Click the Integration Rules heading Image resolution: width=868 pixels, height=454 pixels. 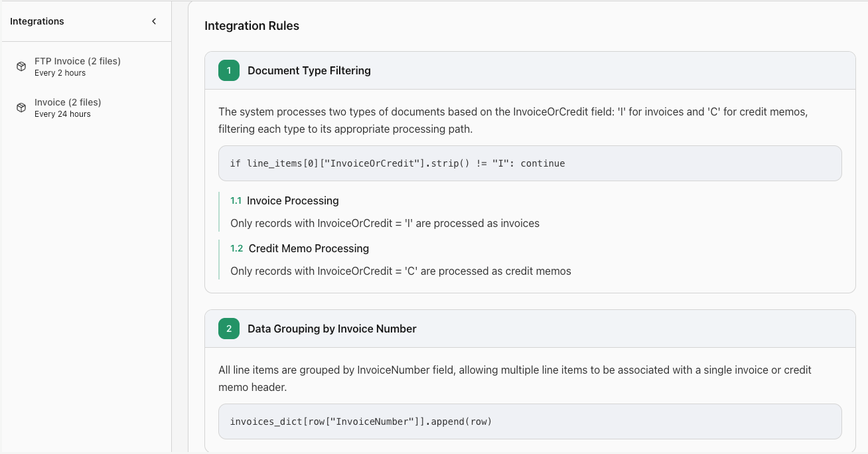tap(252, 26)
